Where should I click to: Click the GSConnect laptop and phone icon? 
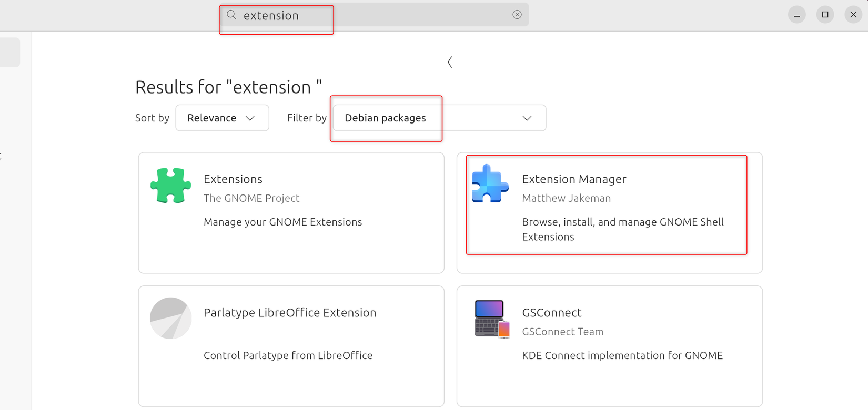[x=492, y=319]
